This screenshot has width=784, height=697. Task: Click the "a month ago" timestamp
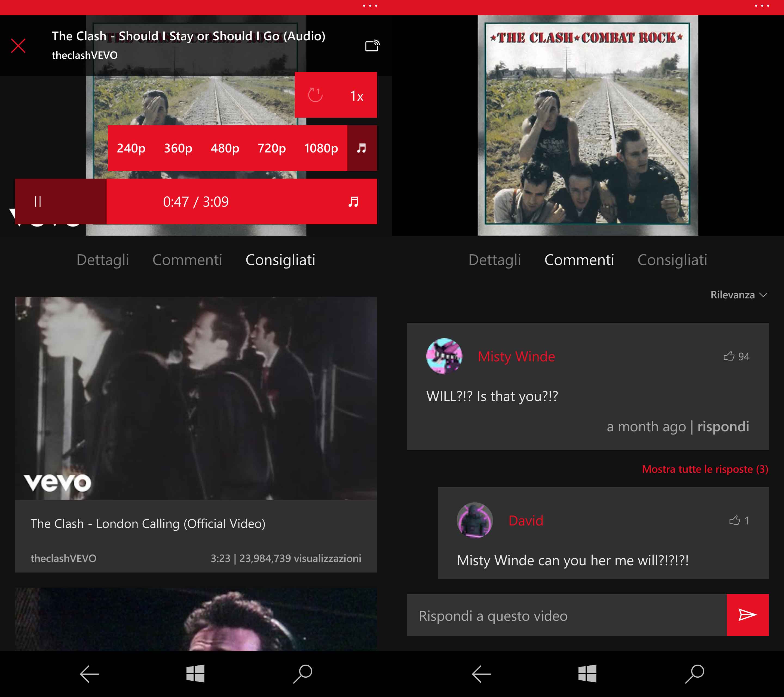pyautogui.click(x=646, y=427)
